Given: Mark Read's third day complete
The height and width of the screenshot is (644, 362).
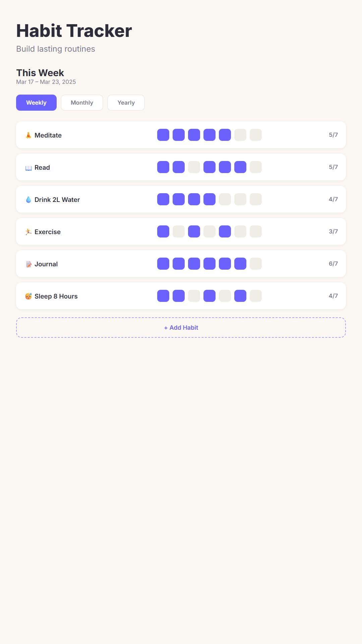Looking at the screenshot, I should pos(194,167).
